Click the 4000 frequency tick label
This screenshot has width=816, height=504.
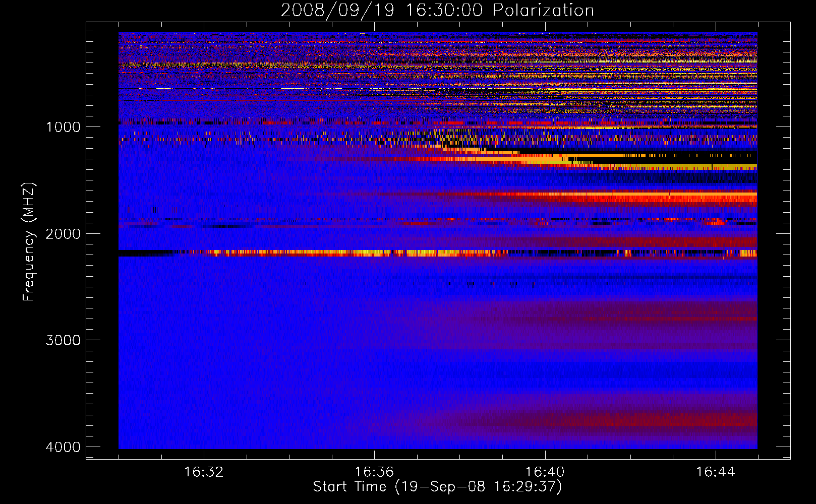pos(63,447)
